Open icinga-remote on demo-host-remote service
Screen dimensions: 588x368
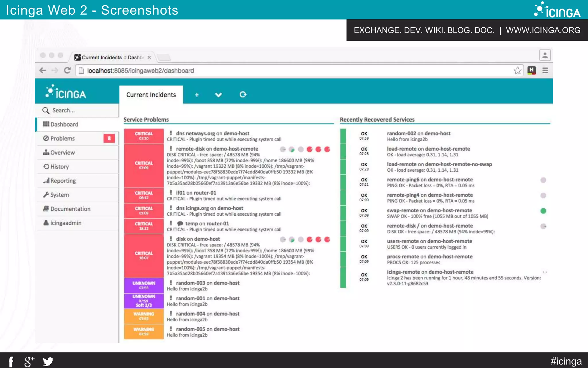(430, 272)
